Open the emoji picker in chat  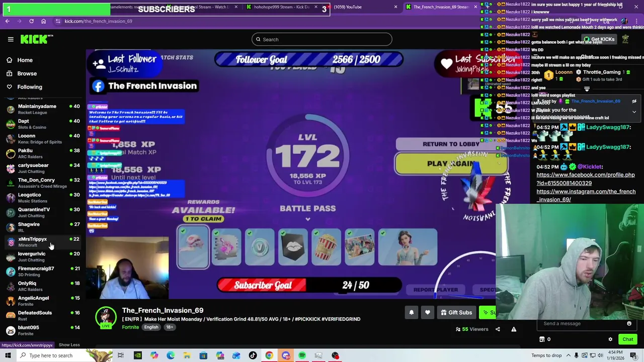click(629, 324)
